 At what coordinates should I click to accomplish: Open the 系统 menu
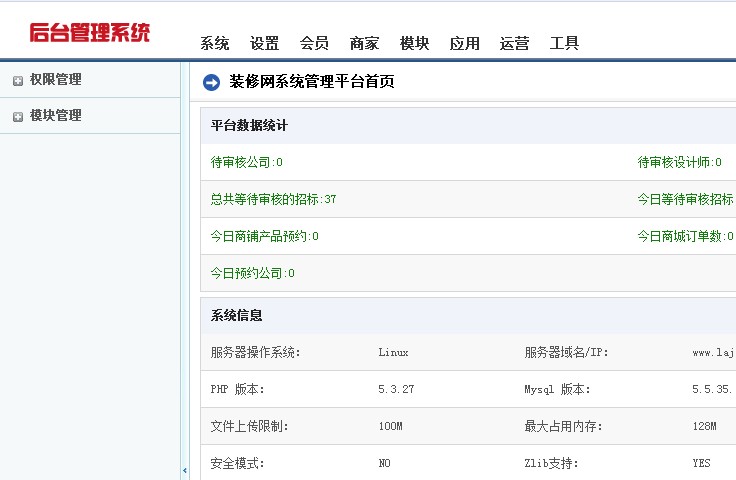pos(215,43)
